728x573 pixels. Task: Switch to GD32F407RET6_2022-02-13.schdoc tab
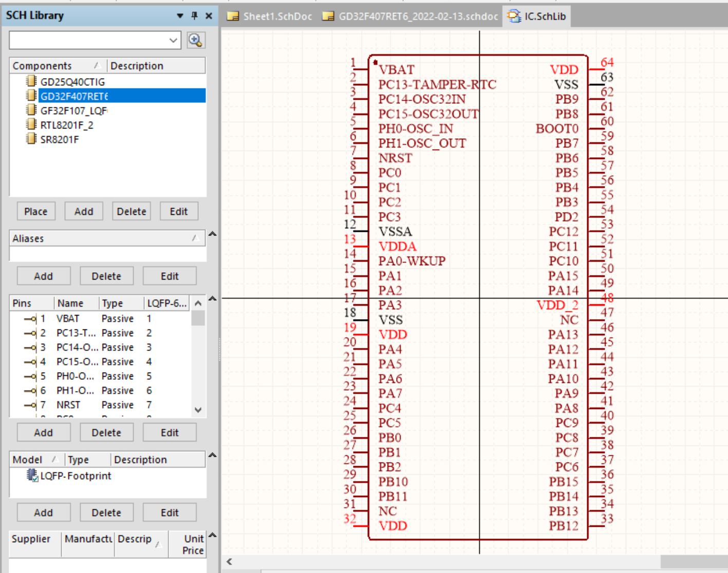point(410,16)
